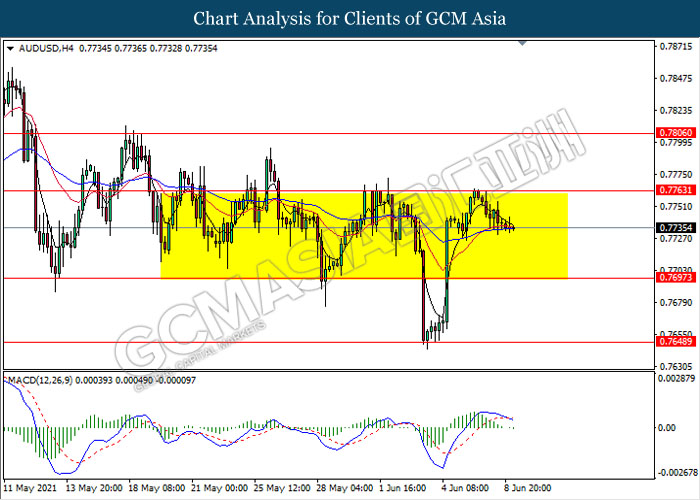Select the 0.78060 red price label

[675, 133]
